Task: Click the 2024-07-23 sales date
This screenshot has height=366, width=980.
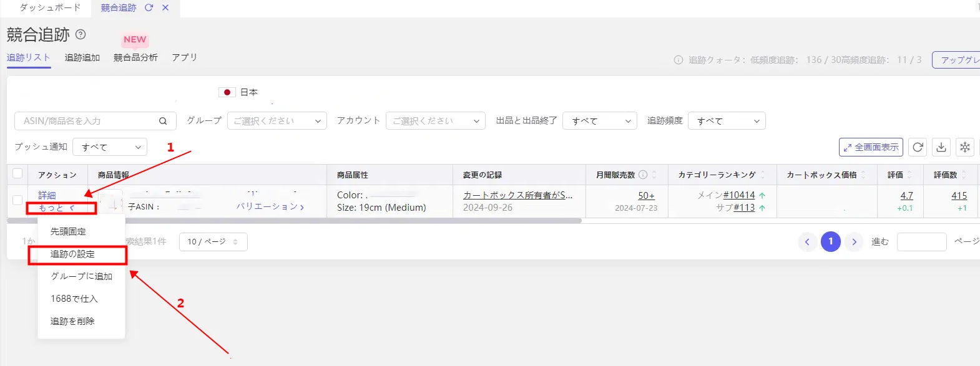Action: pyautogui.click(x=636, y=208)
